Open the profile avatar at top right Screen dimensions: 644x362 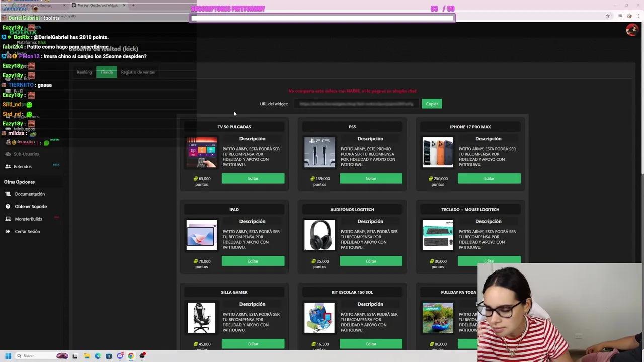tap(631, 30)
